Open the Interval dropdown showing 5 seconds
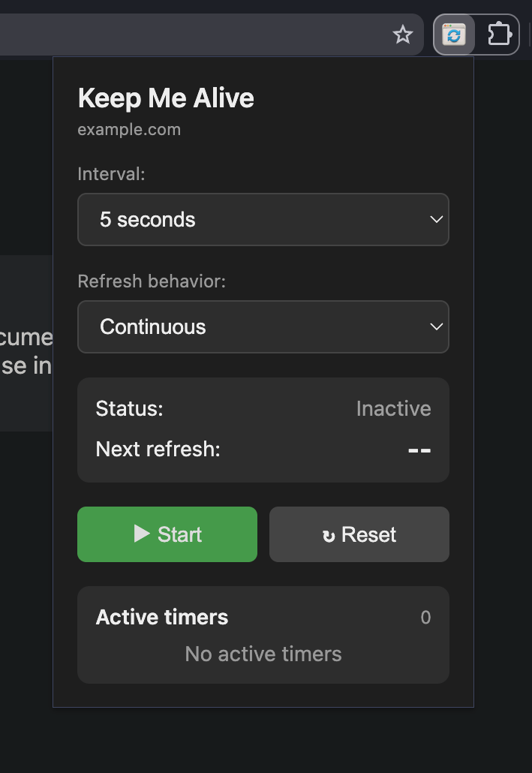532x773 pixels. click(263, 219)
